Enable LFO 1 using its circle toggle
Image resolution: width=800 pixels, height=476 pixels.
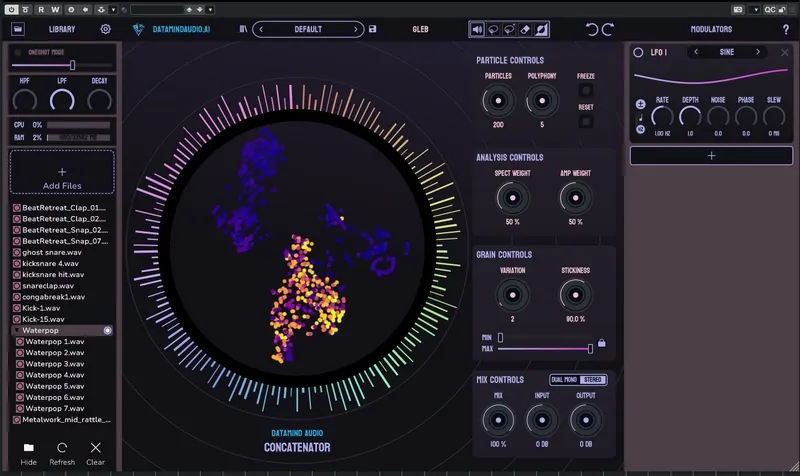tap(638, 52)
